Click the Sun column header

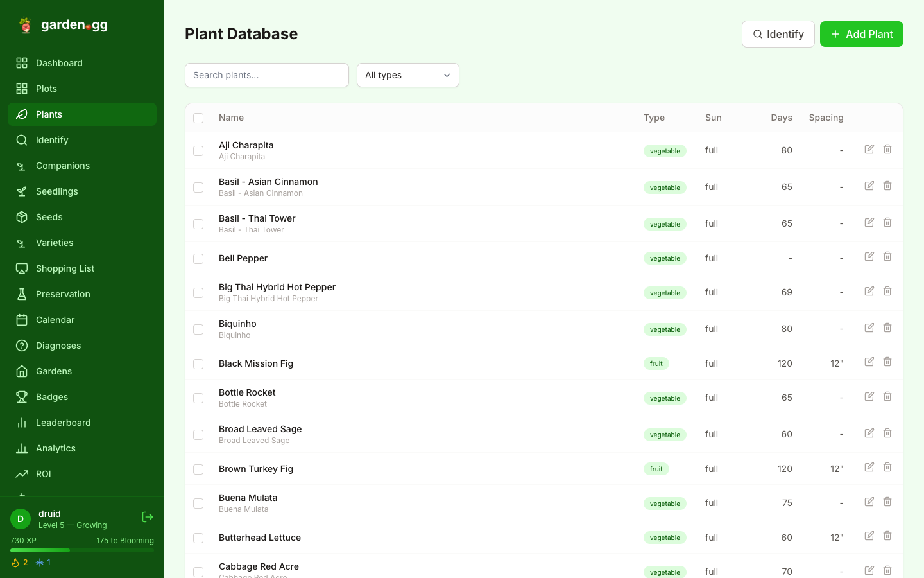[713, 118]
